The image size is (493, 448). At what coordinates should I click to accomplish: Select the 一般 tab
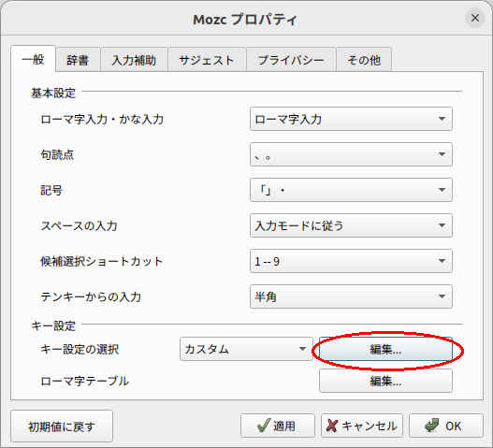click(34, 59)
